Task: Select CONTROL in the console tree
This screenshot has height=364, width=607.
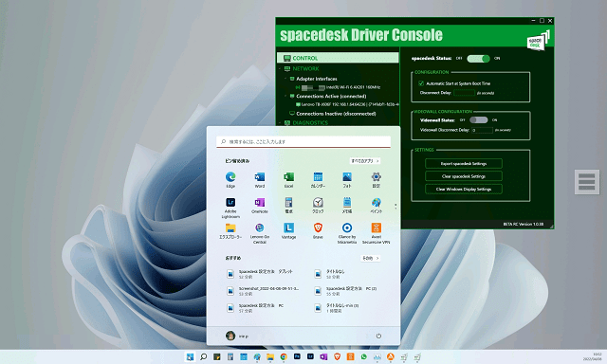Action: tap(338, 58)
